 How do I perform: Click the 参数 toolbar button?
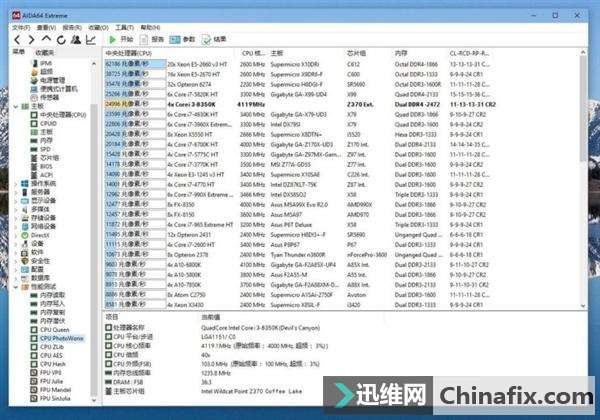[x=183, y=39]
